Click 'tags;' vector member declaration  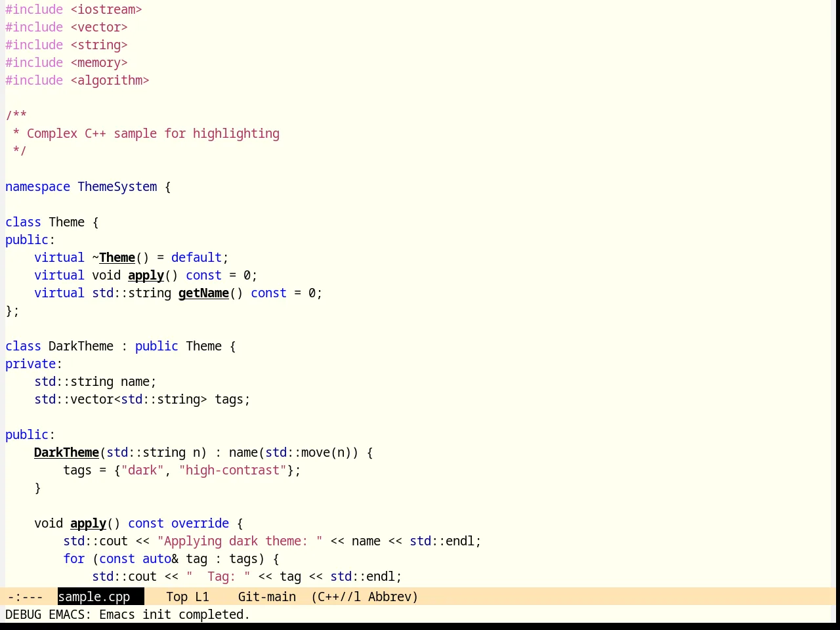(x=232, y=399)
